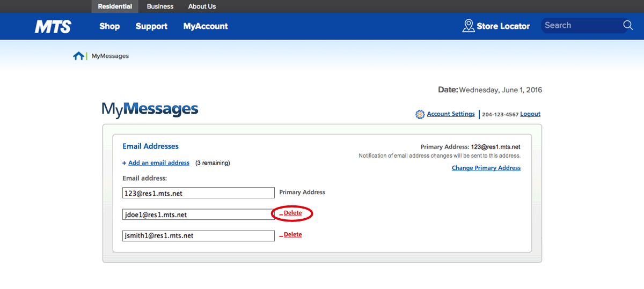The image size is (644, 289).
Task: Go to home via breadcrumb house icon
Action: (79, 56)
